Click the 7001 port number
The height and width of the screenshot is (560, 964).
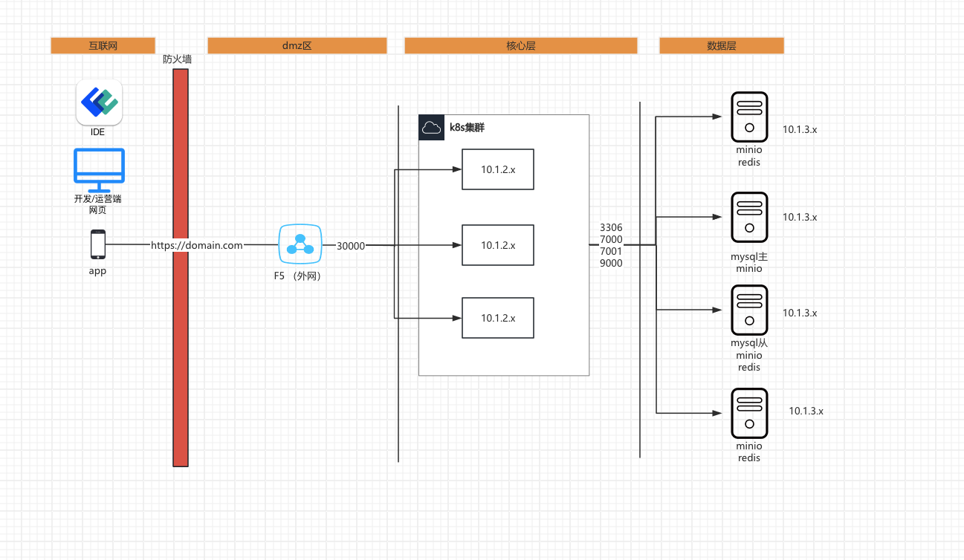click(x=611, y=251)
